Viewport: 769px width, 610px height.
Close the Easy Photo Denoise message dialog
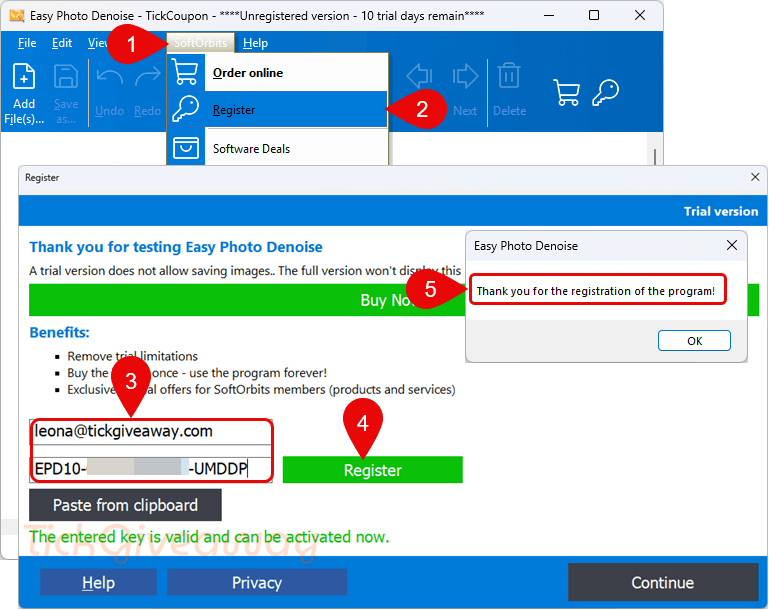point(732,245)
